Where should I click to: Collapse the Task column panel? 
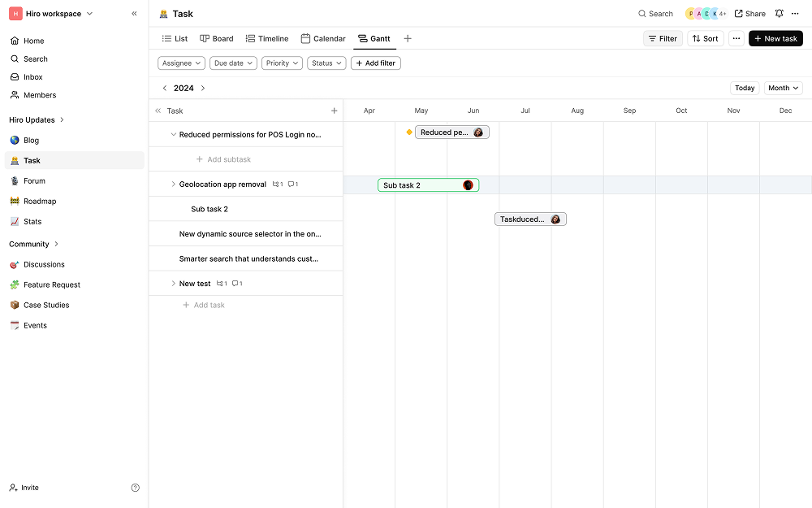click(158, 111)
